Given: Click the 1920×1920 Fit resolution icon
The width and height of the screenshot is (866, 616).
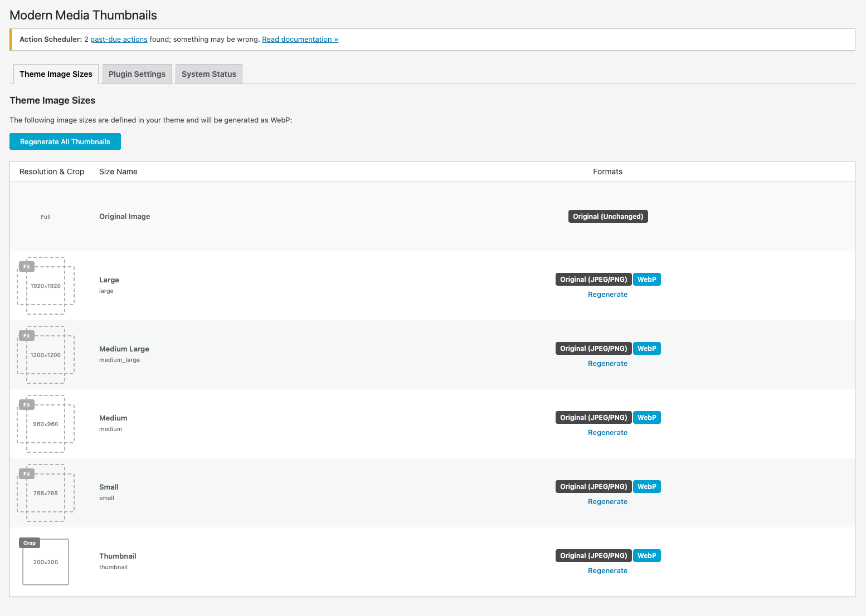Looking at the screenshot, I should click(46, 286).
